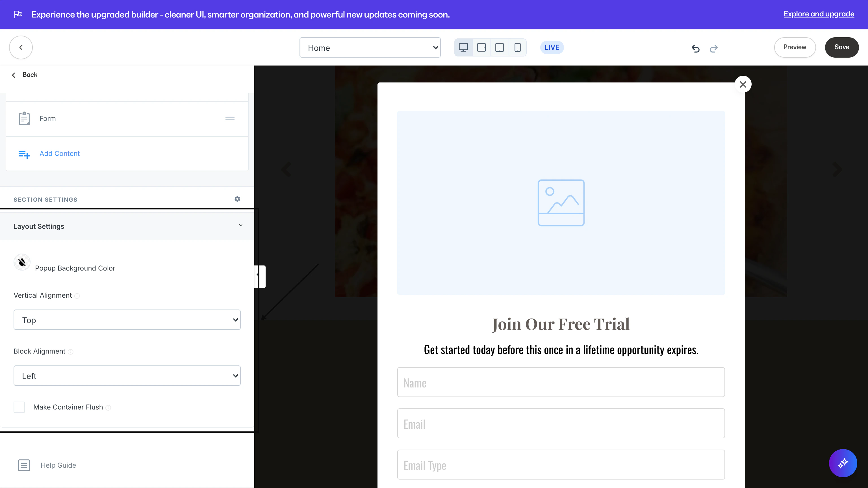Switch to tablet portrait preview mode

pyautogui.click(x=500, y=47)
